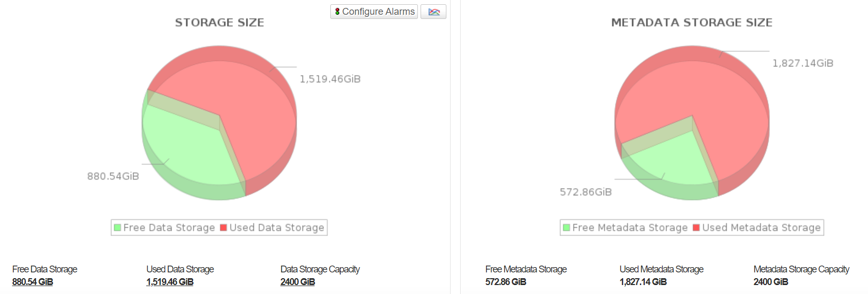Toggle Used Metadata Storage legend label

click(x=761, y=228)
